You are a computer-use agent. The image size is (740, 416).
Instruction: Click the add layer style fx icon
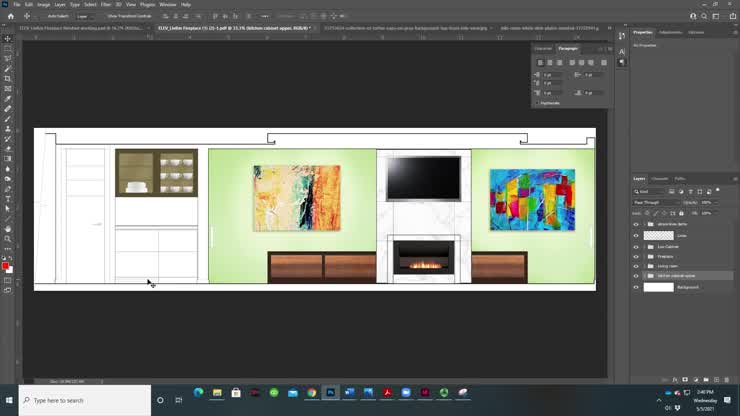[x=675, y=380]
